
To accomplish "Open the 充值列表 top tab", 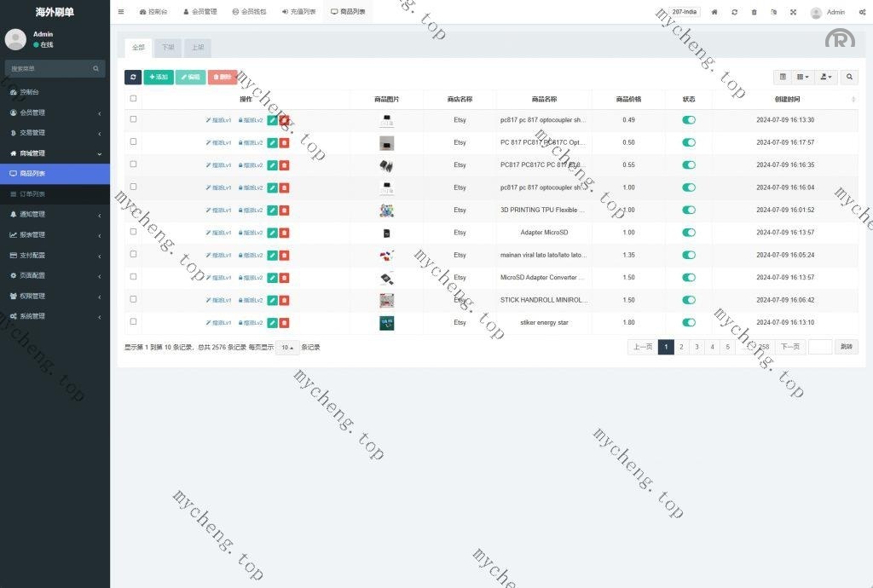I will click(x=298, y=12).
